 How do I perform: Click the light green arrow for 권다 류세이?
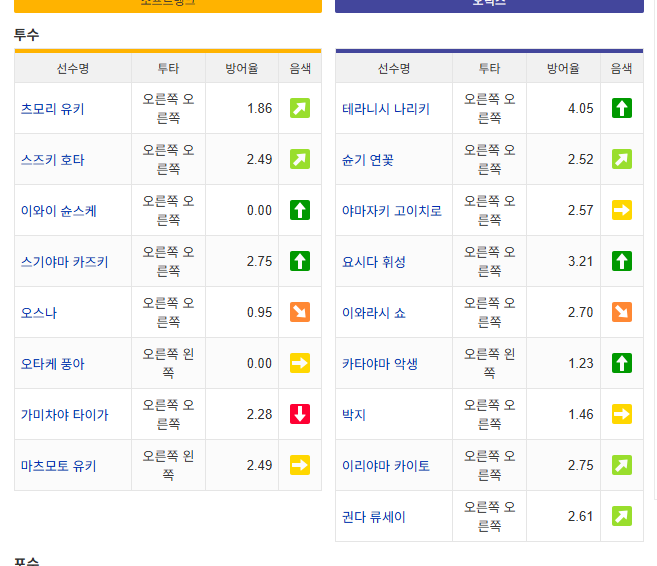coord(622,516)
